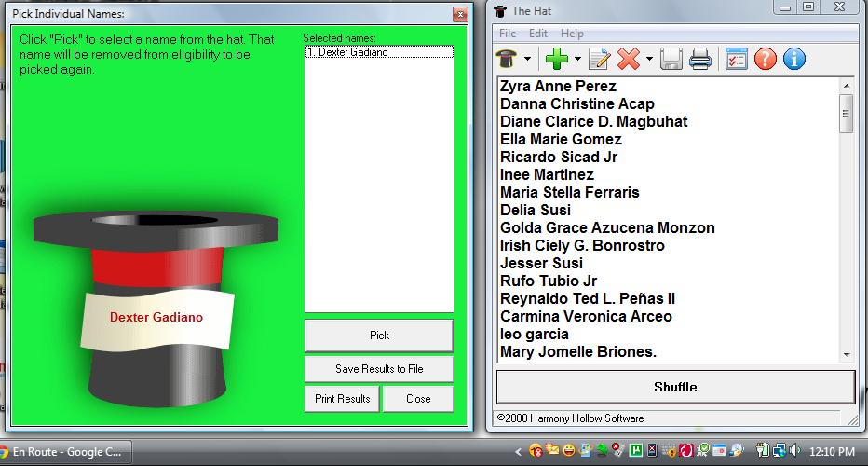Click the top hat pick icon in the toolbar
Screen dimensions: 868x466
pyautogui.click(x=507, y=59)
